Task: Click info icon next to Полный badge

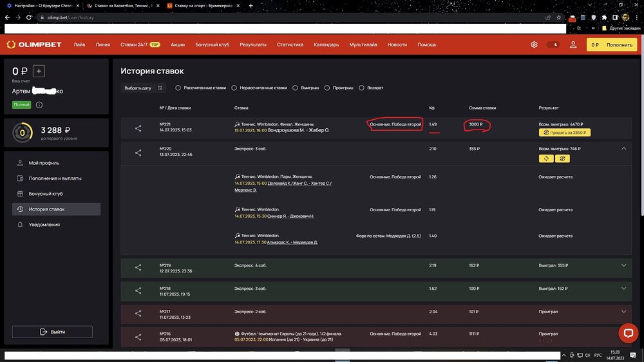Action: tap(39, 104)
